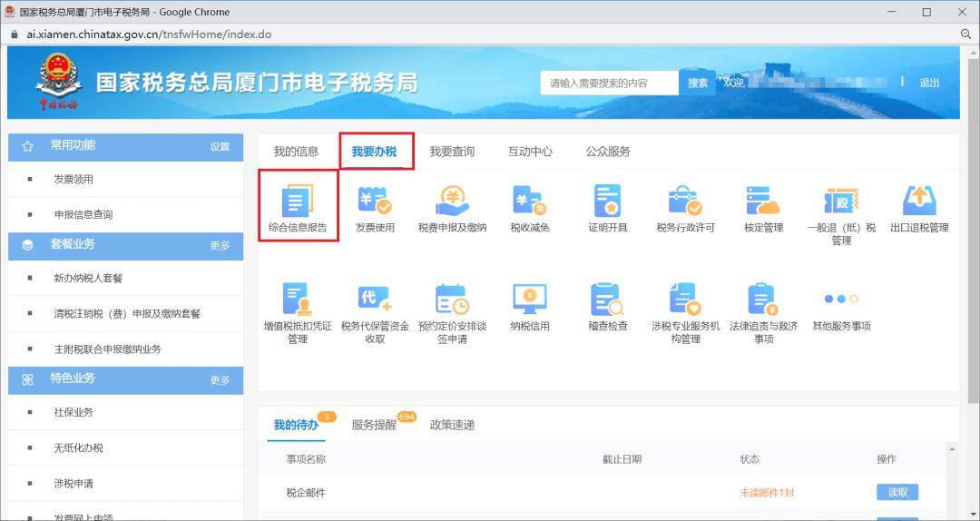The image size is (980, 521).
Task: Click the 税企邮件 row text
Action: pos(307,493)
